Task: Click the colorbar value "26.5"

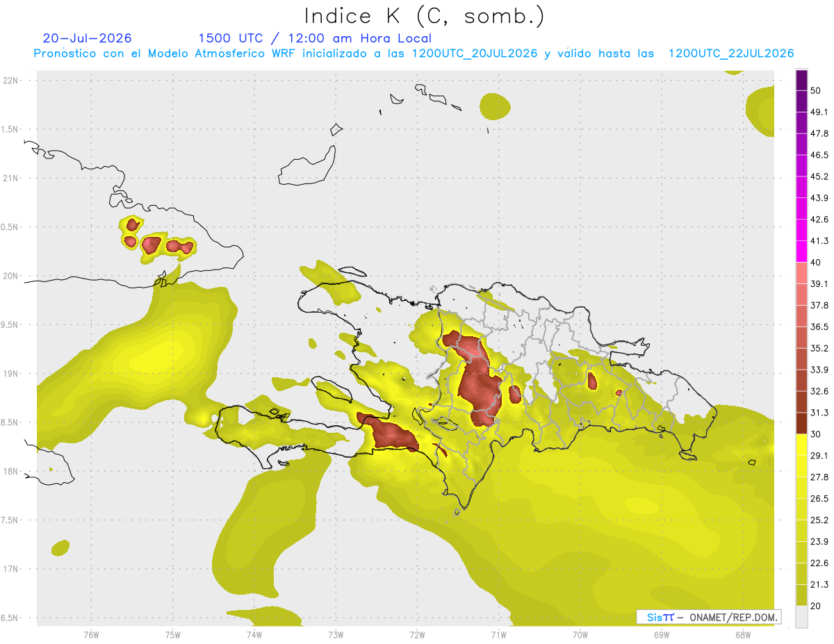Action: [820, 499]
